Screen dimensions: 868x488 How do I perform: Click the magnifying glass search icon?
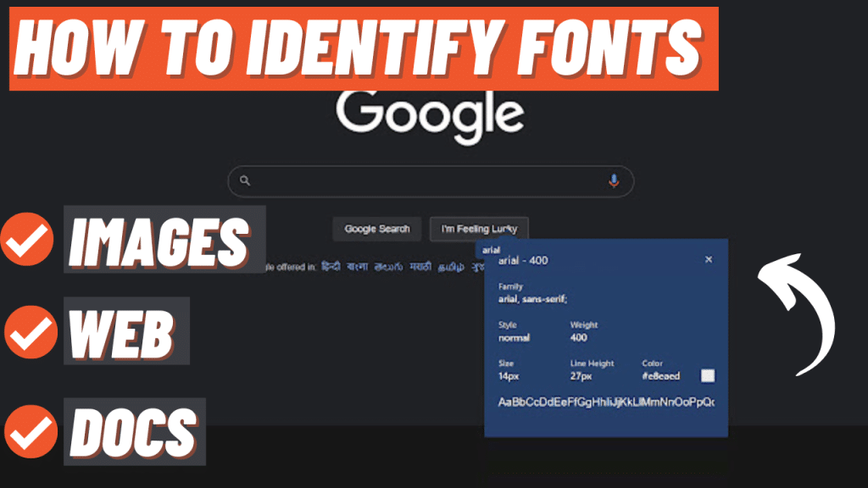[x=246, y=180]
